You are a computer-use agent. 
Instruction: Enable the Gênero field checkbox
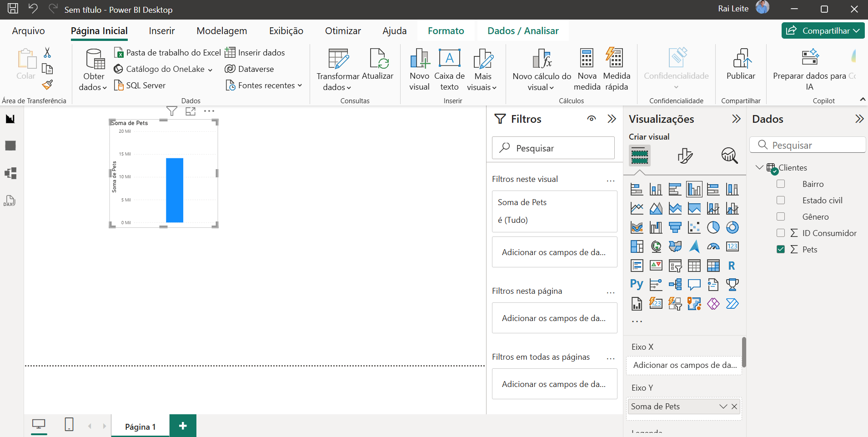click(781, 216)
